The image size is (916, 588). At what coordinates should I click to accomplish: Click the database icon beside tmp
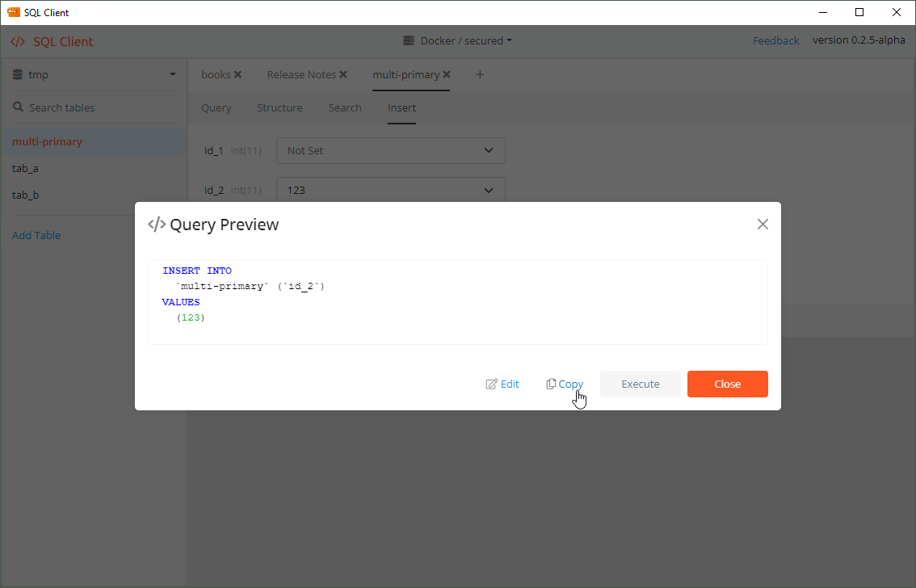(x=18, y=74)
